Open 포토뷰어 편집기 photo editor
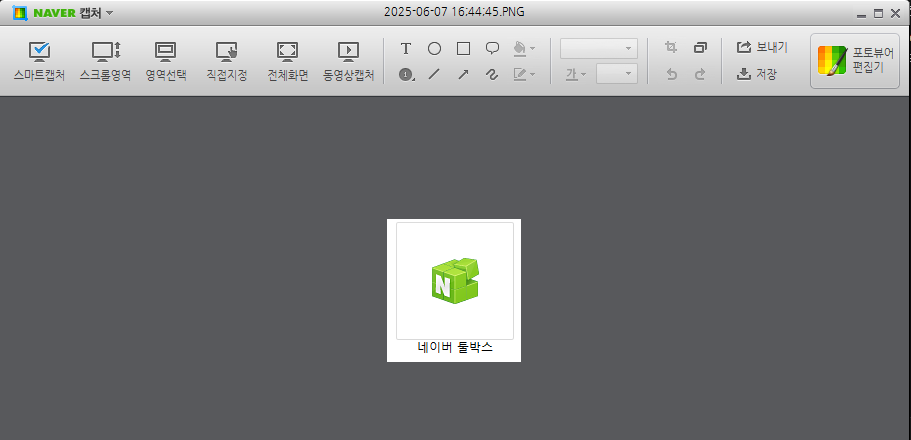Viewport: 911px width, 440px height. pos(855,61)
